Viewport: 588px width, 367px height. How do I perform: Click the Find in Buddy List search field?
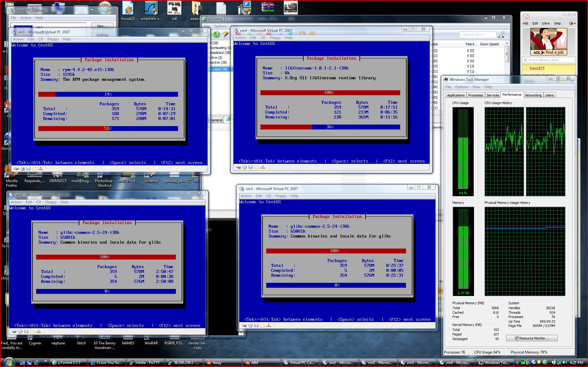[548, 60]
